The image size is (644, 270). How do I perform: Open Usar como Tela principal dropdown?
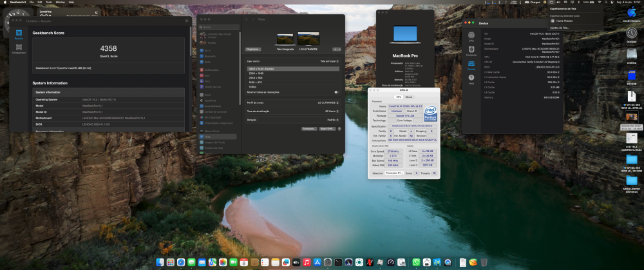(x=330, y=61)
